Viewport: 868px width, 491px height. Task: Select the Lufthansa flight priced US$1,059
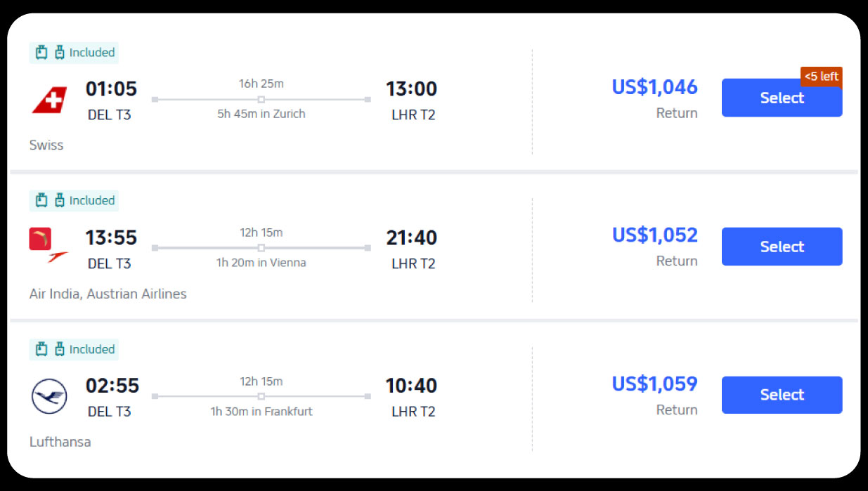coord(782,395)
